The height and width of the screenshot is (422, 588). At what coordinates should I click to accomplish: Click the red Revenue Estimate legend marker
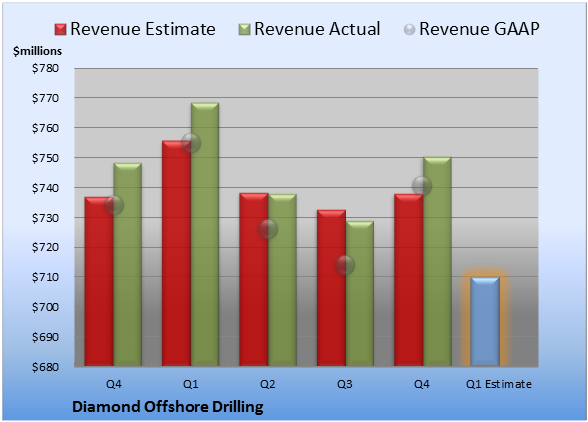tap(60, 30)
